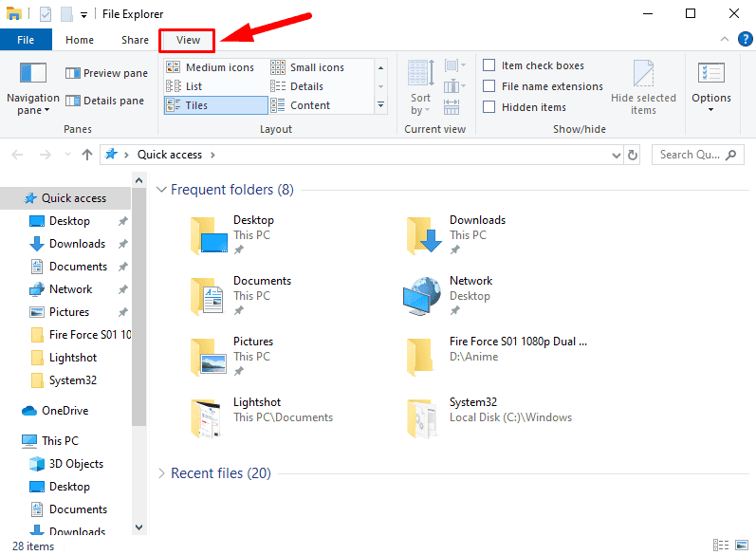The width and height of the screenshot is (756, 555).
Task: Open the Add columns dropdown icon
Action: point(454,86)
